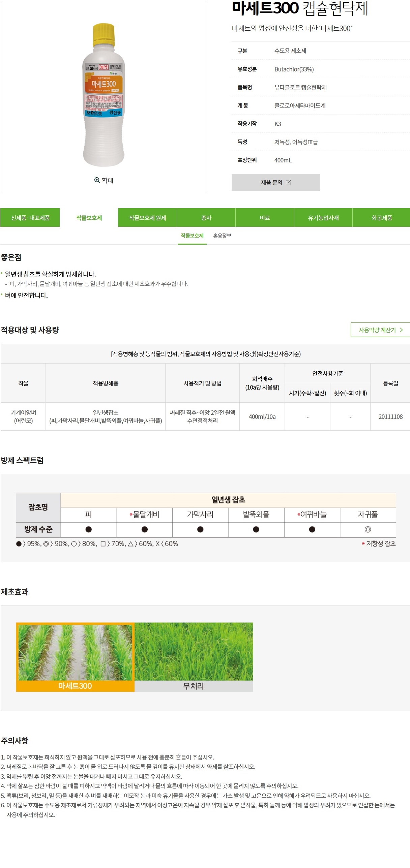The height and width of the screenshot is (868, 410).
Task: Click the 확대 enlarge link
Action: click(x=104, y=181)
